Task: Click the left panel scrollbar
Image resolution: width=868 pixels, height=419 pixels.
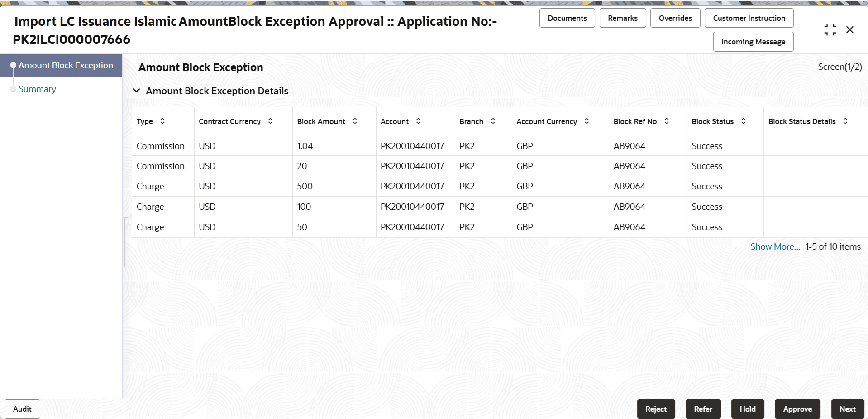Action: (127, 242)
